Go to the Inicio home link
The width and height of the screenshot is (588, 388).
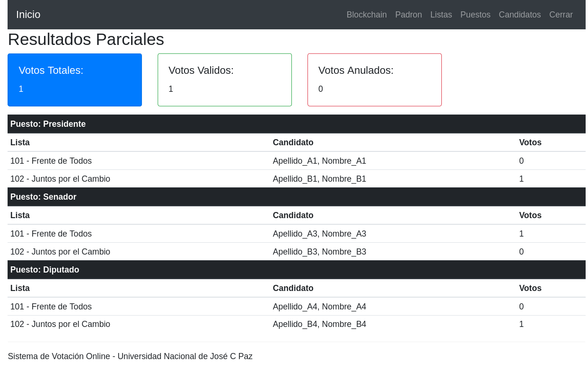pyautogui.click(x=28, y=15)
